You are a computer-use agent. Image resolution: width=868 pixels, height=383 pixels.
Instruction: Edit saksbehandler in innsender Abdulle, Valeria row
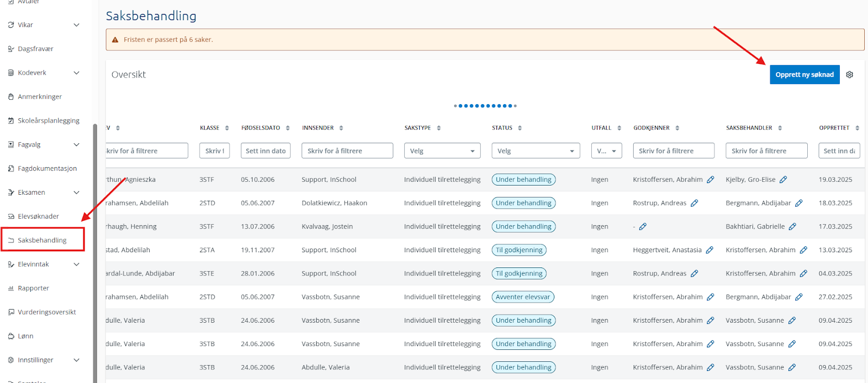[x=792, y=367]
